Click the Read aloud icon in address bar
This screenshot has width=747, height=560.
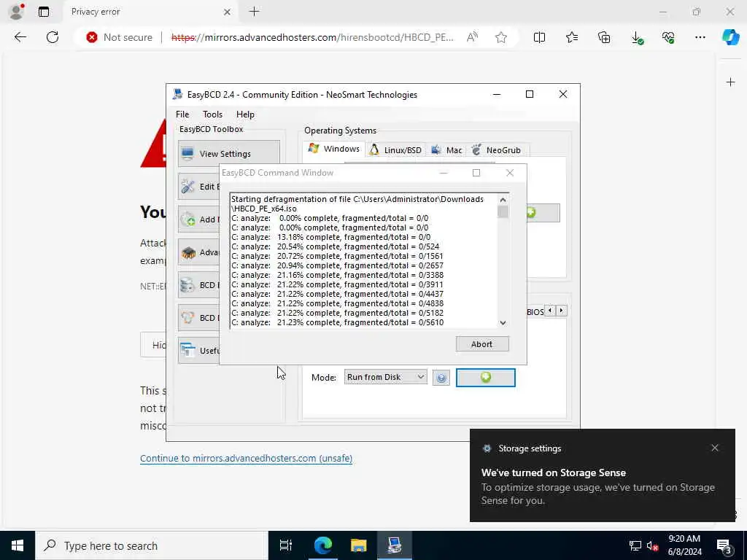472,37
